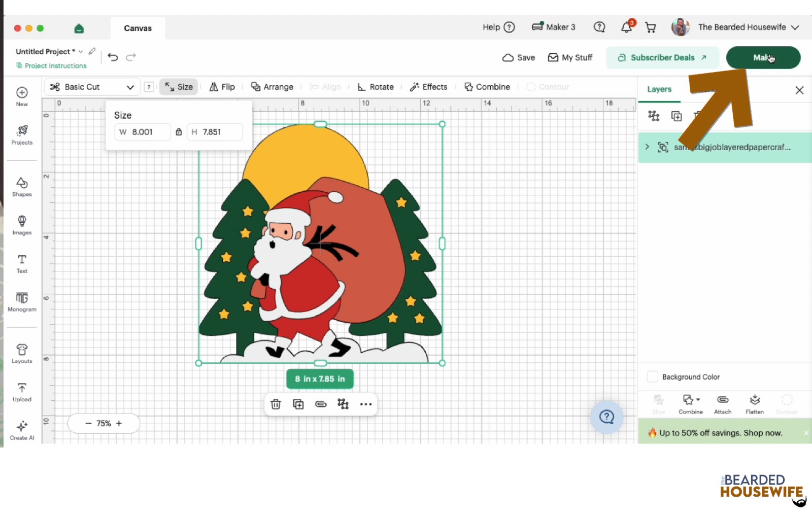
Task: Open Combine dropdown in Layers panel
Action: [x=691, y=404]
